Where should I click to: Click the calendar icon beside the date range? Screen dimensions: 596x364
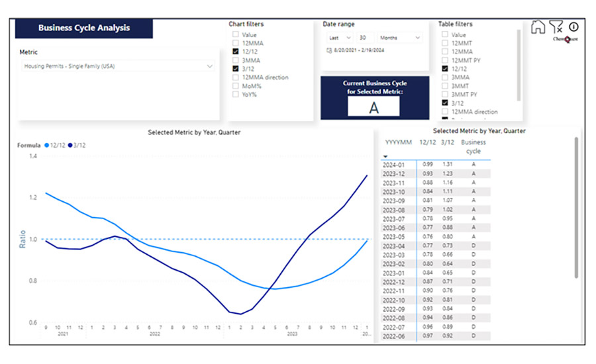(x=328, y=50)
